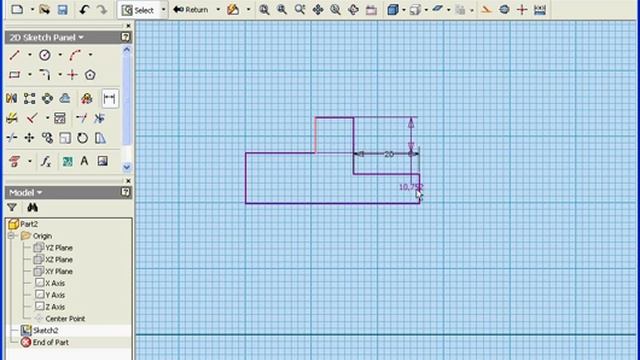Viewport: 640px width, 360px height.
Task: Select the sketch Fillet tool
Action: [45, 75]
